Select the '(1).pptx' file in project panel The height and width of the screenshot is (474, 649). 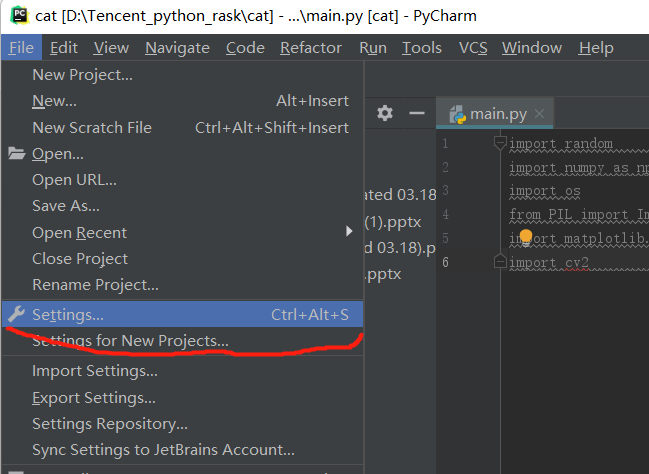[x=393, y=222]
